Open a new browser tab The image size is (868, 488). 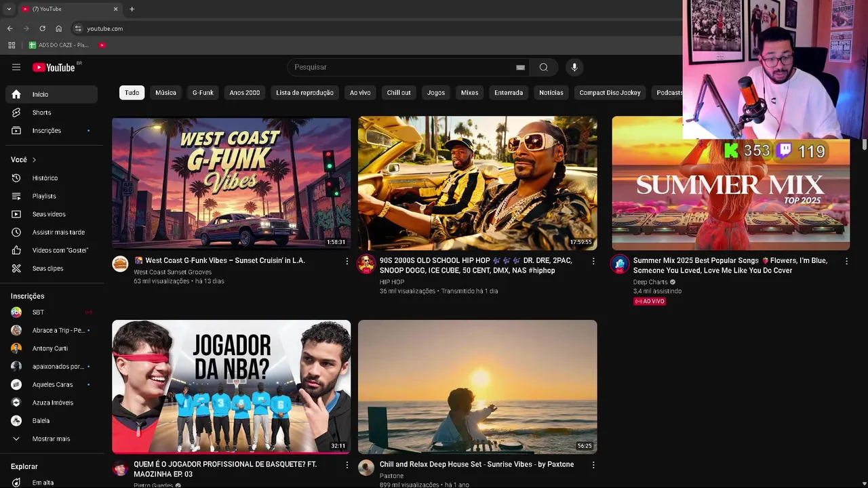point(132,9)
